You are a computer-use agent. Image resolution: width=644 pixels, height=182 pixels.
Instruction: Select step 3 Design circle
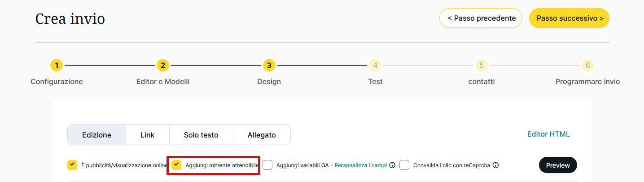(269, 66)
